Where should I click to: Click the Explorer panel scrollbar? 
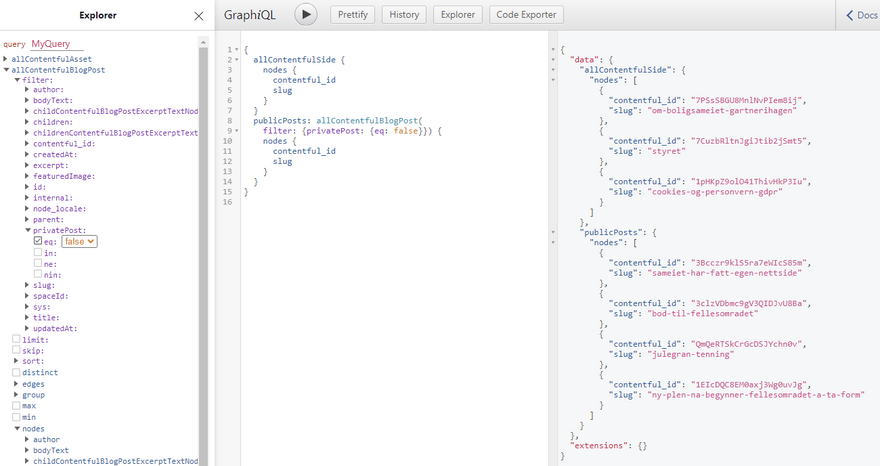click(204, 250)
